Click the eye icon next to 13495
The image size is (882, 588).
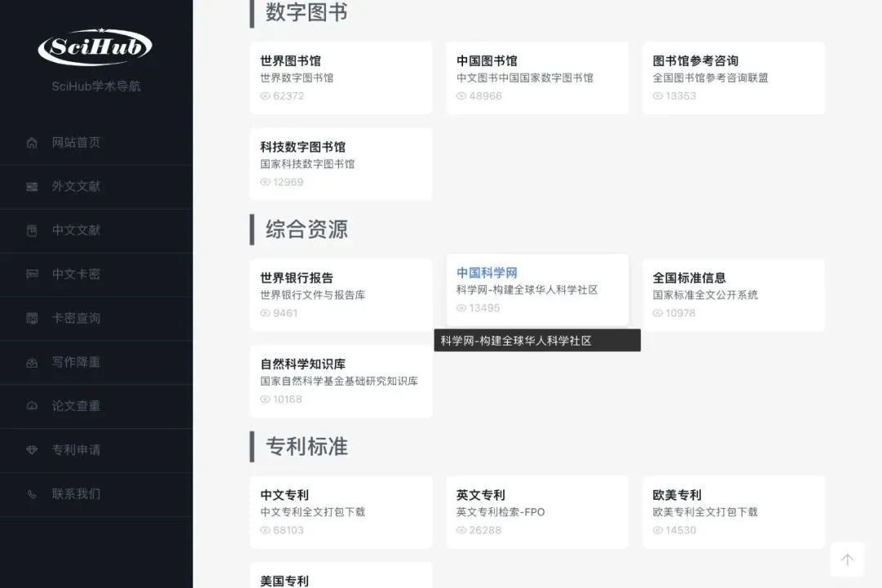(461, 309)
